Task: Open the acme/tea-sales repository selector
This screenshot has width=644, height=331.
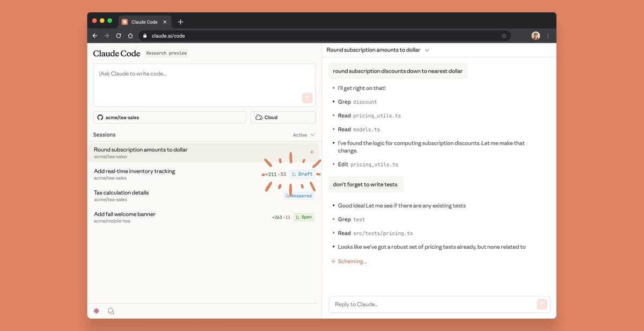Action: coord(170,117)
